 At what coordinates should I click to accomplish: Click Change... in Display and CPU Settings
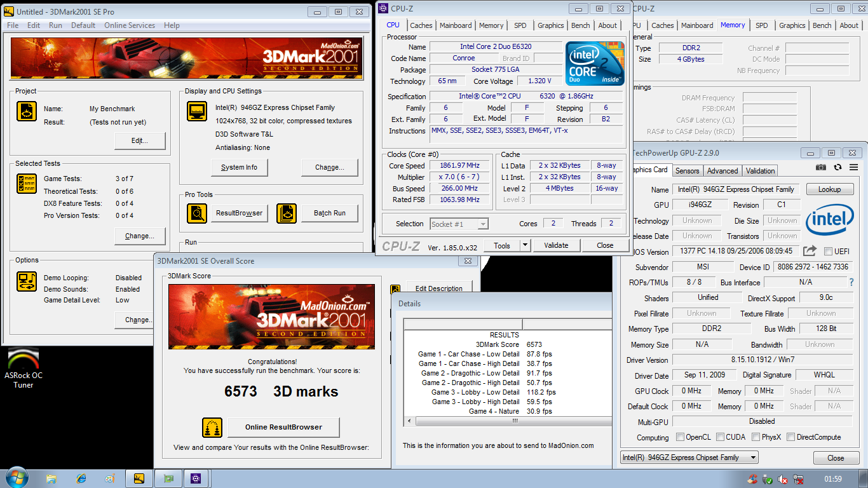pyautogui.click(x=330, y=167)
